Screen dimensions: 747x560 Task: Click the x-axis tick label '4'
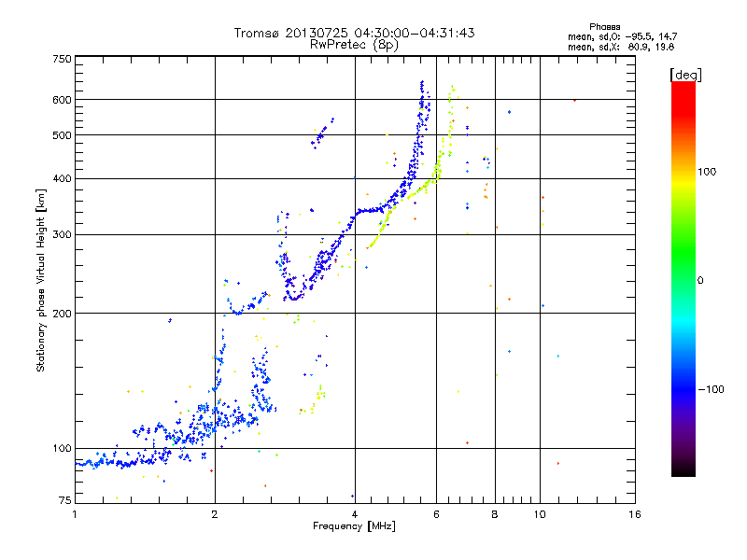click(355, 514)
